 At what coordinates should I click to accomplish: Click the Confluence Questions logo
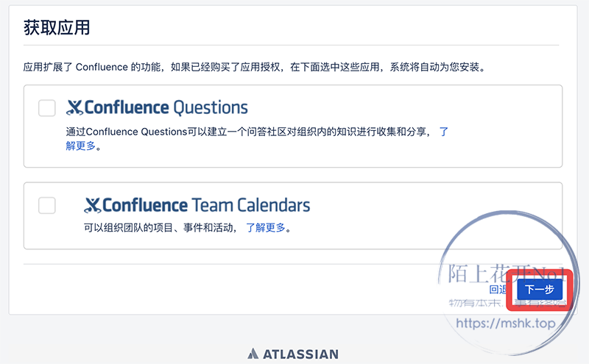click(x=157, y=107)
